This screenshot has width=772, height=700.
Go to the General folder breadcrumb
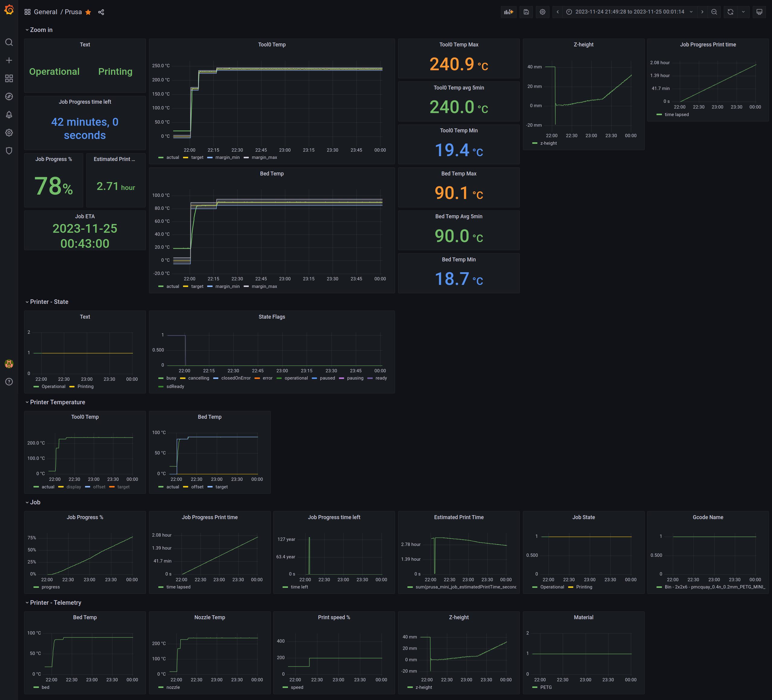point(46,12)
